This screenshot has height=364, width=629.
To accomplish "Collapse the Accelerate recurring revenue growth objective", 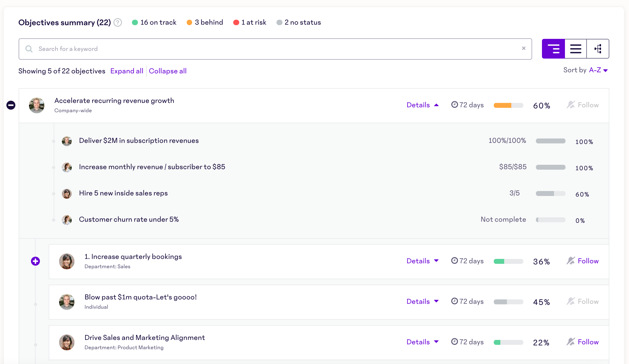I will 11,105.
